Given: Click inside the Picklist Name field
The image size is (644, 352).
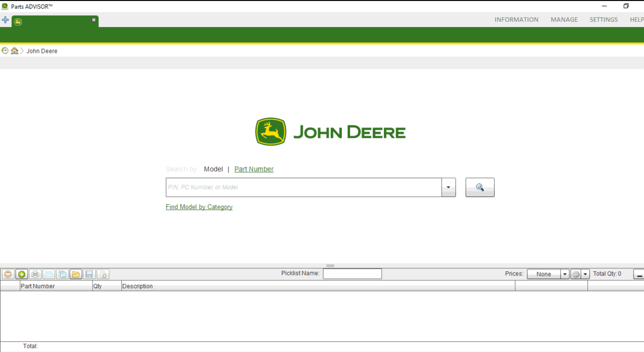Looking at the screenshot, I should click(x=352, y=274).
